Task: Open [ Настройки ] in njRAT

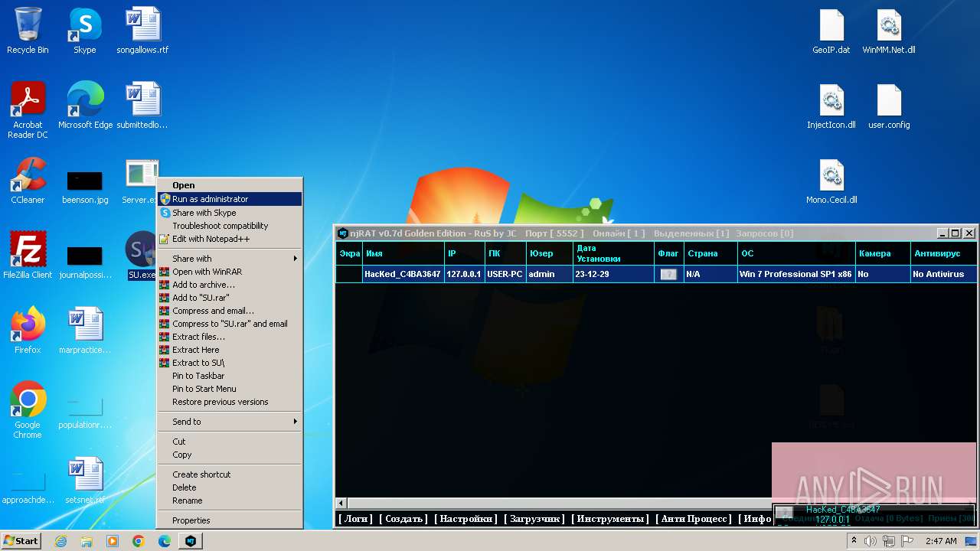Action: (466, 519)
